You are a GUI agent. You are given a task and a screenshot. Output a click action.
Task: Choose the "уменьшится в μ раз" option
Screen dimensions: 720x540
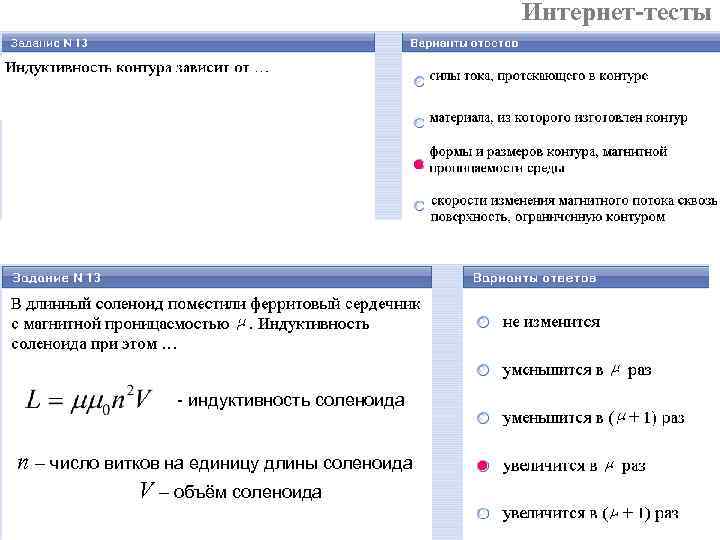[483, 370]
